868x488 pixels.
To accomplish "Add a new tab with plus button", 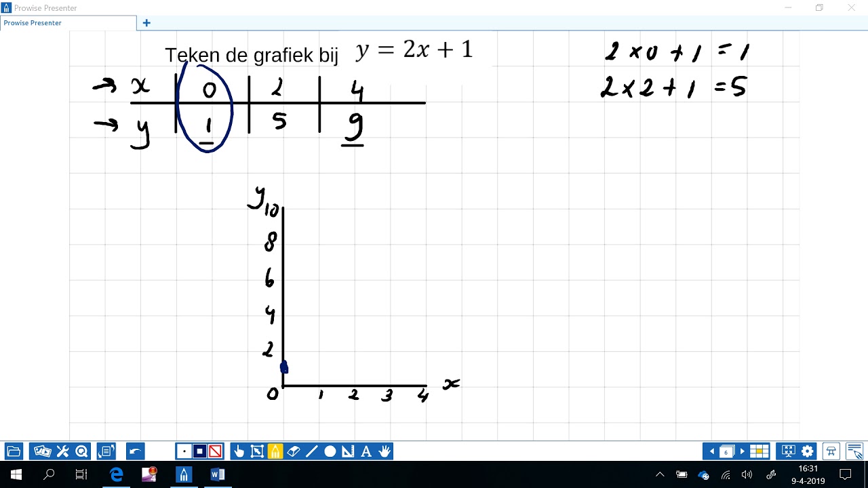I will click(146, 23).
